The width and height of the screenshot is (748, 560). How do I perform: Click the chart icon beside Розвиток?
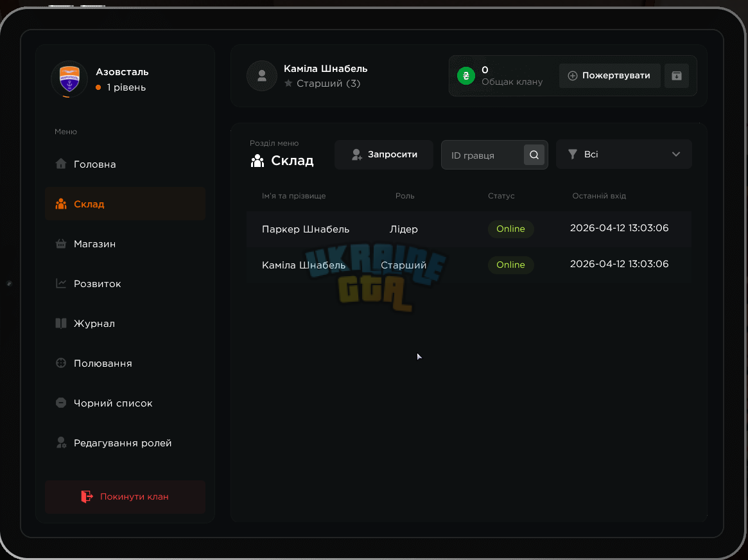[61, 283]
